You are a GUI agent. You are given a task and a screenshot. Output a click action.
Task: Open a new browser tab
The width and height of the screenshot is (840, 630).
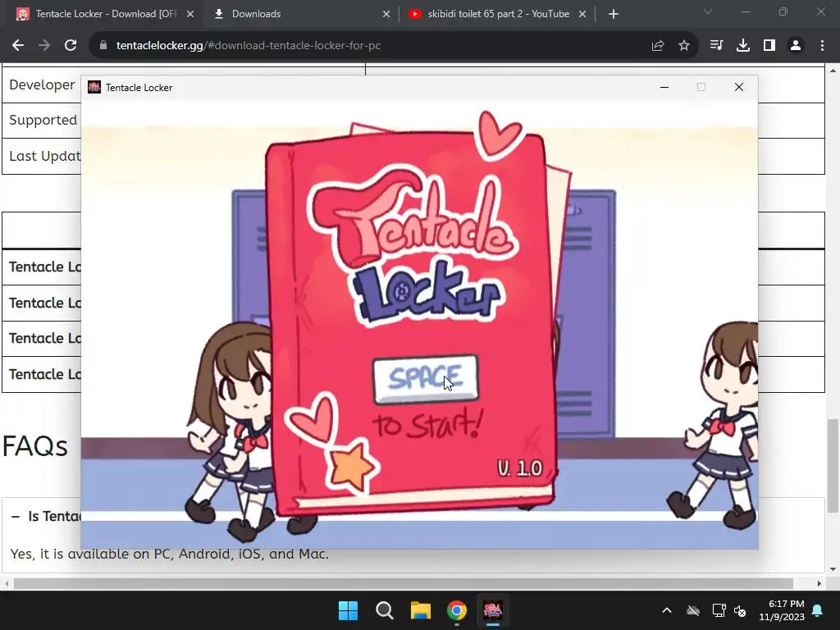pos(614,14)
